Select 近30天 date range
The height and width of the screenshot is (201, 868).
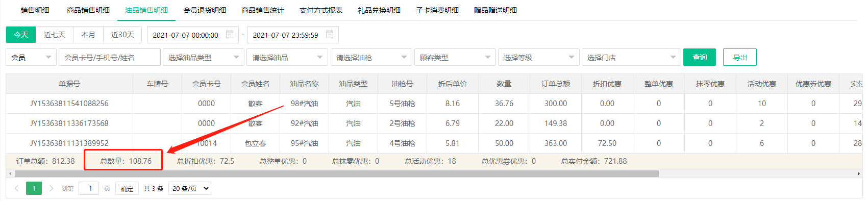122,35
